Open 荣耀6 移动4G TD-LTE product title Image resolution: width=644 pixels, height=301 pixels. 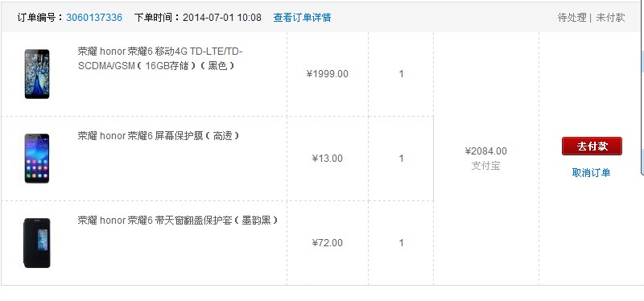(160, 59)
